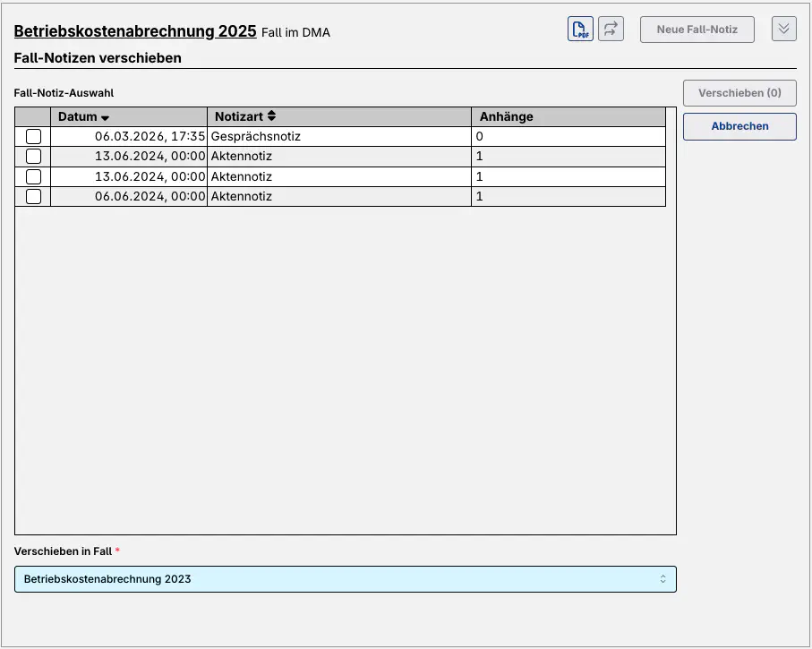Click the 'Fall-Notiz-Auswahl' label
The width and height of the screenshot is (812, 649).
pos(64,93)
